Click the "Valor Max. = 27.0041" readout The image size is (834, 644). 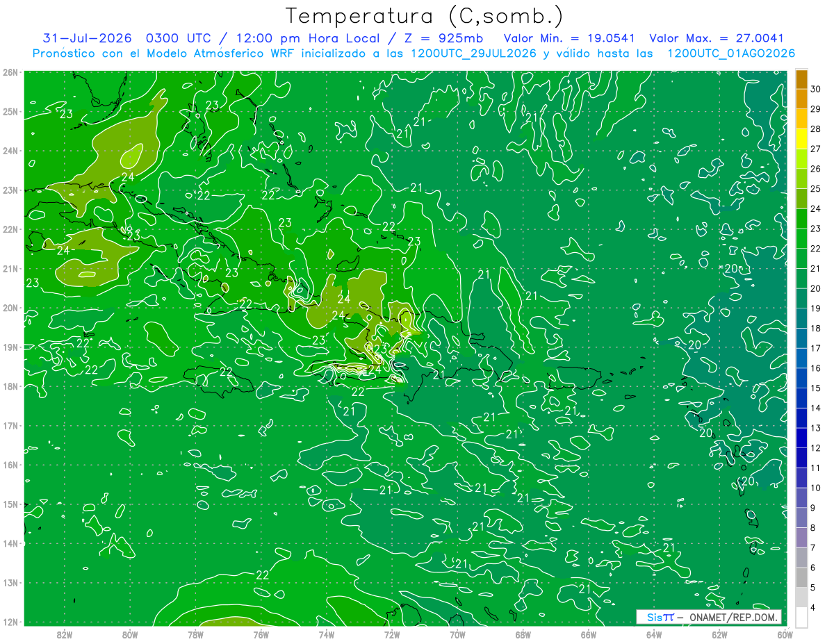click(717, 38)
